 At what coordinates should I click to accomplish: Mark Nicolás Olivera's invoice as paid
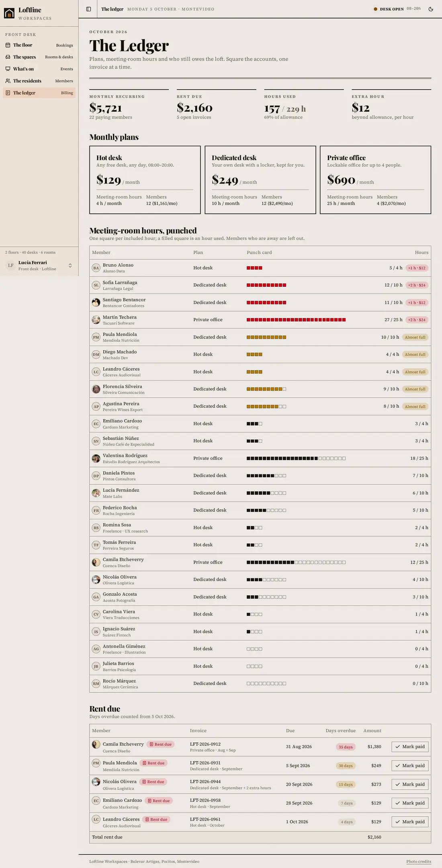click(x=410, y=784)
